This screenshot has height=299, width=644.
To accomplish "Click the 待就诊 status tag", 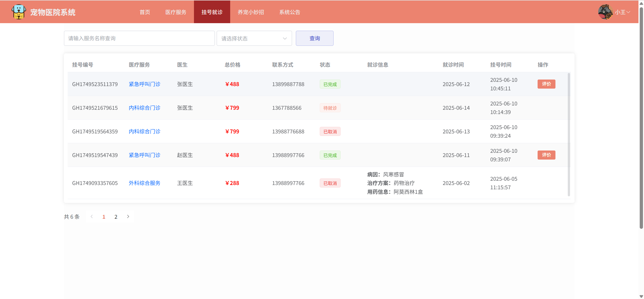I will tap(330, 108).
